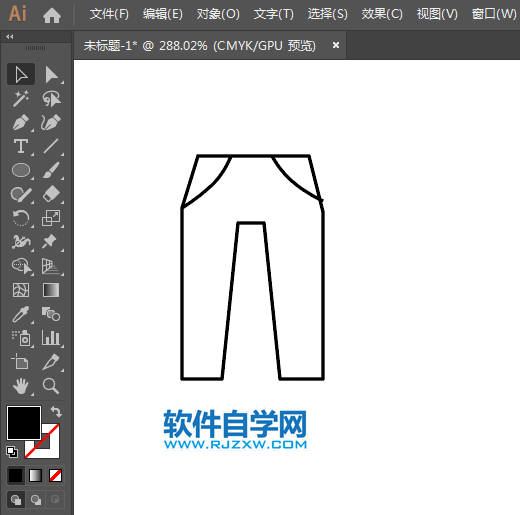Go to the Home screen icon
Screen dimensions: 520x515
click(x=52, y=15)
